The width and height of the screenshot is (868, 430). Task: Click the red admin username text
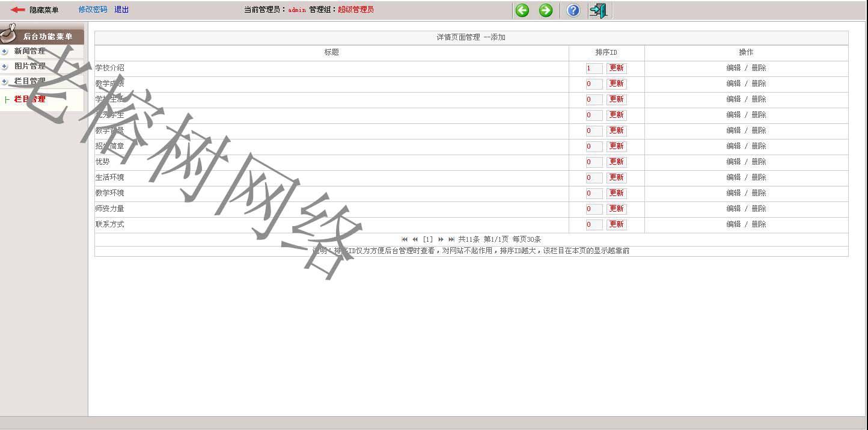[297, 10]
